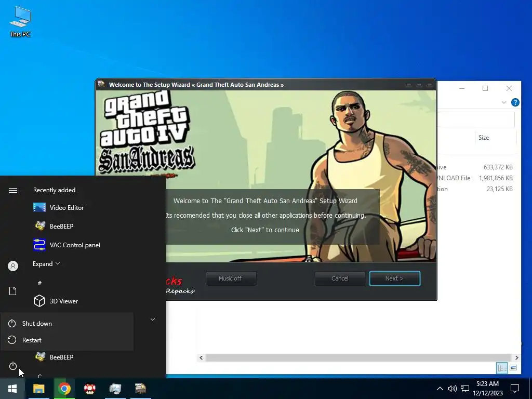
Task: Click the Windows Start button
Action: point(12,389)
